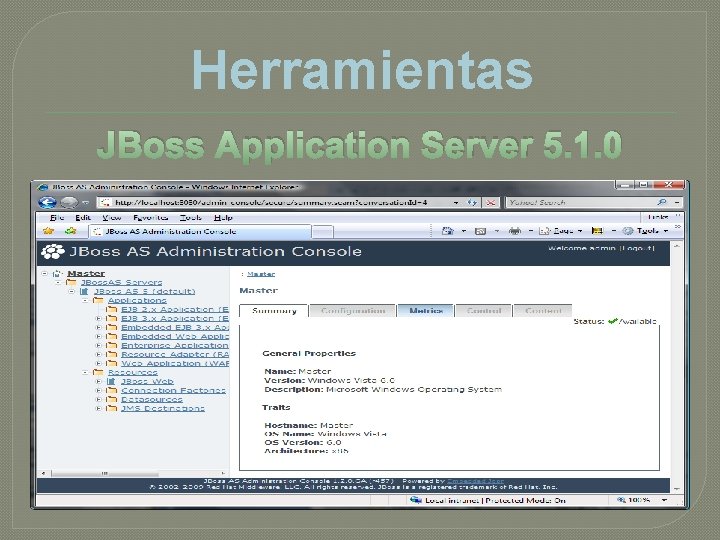This screenshot has height=540, width=720.
Task: Click the Embedded Jopr footer link
Action: pyautogui.click(x=475, y=481)
